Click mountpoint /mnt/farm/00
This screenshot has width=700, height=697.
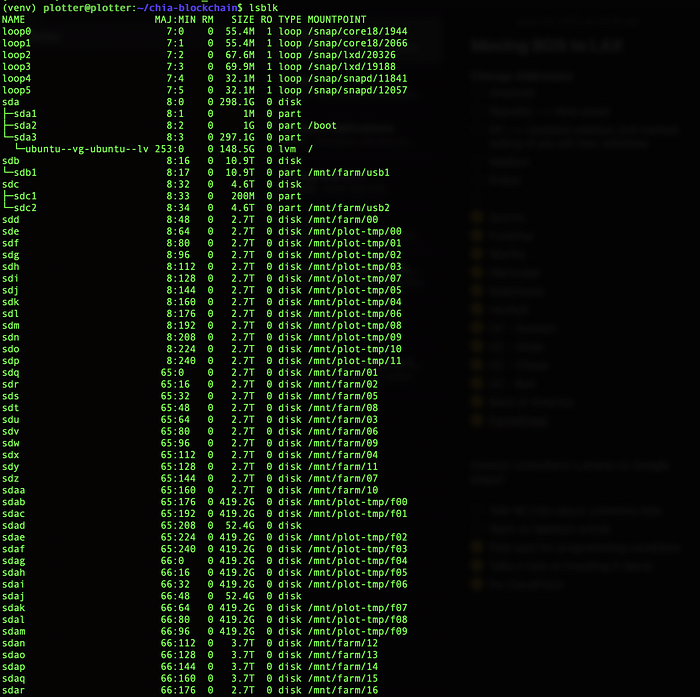pos(342,219)
